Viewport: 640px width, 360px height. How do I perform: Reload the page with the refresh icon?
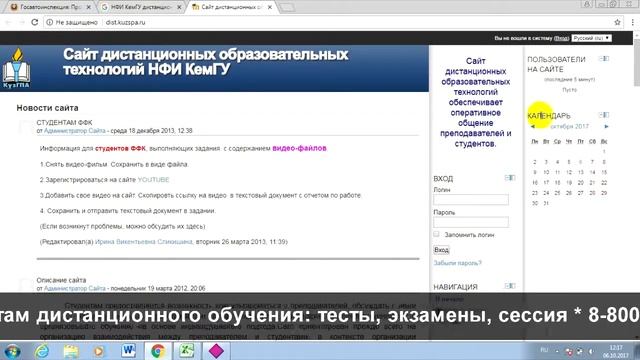[x=35, y=22]
